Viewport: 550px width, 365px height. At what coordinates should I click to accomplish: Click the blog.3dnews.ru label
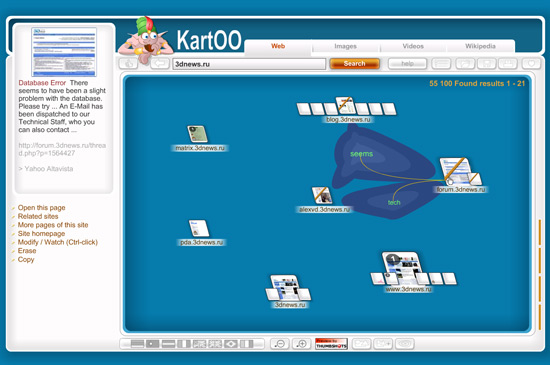point(348,120)
